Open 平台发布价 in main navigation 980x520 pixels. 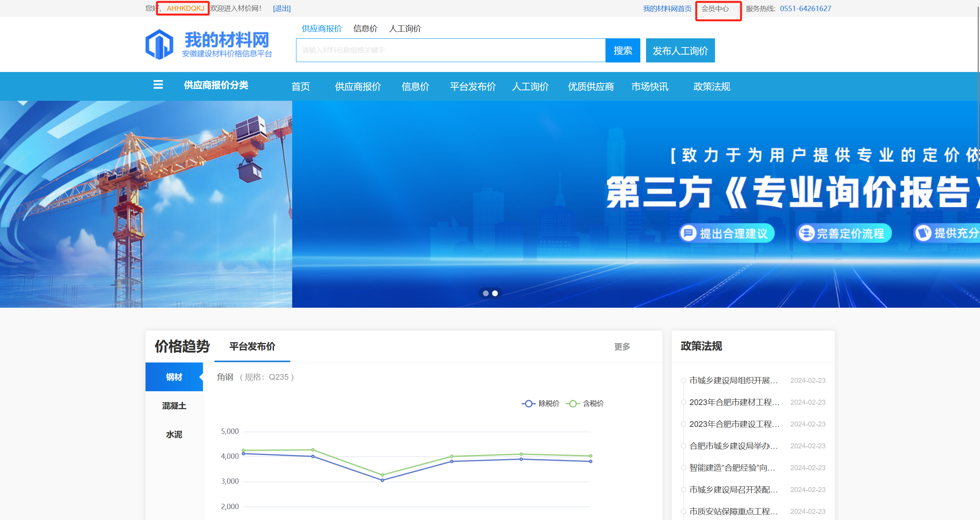(x=473, y=87)
